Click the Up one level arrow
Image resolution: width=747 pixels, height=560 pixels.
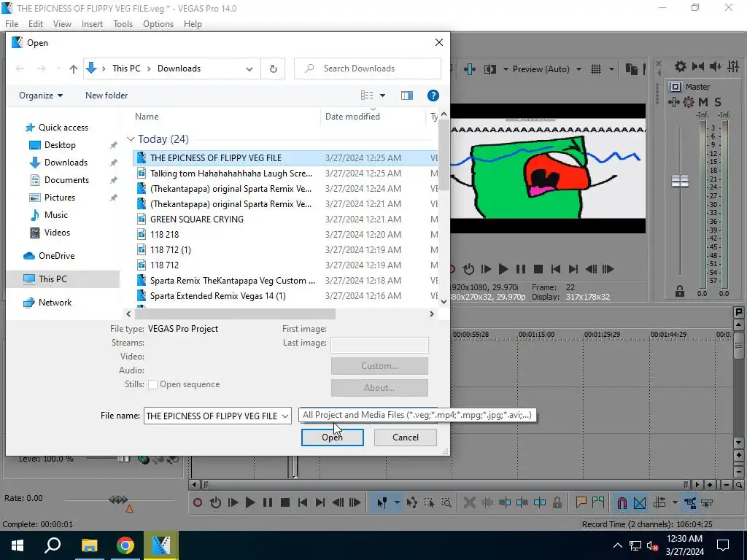(x=74, y=69)
